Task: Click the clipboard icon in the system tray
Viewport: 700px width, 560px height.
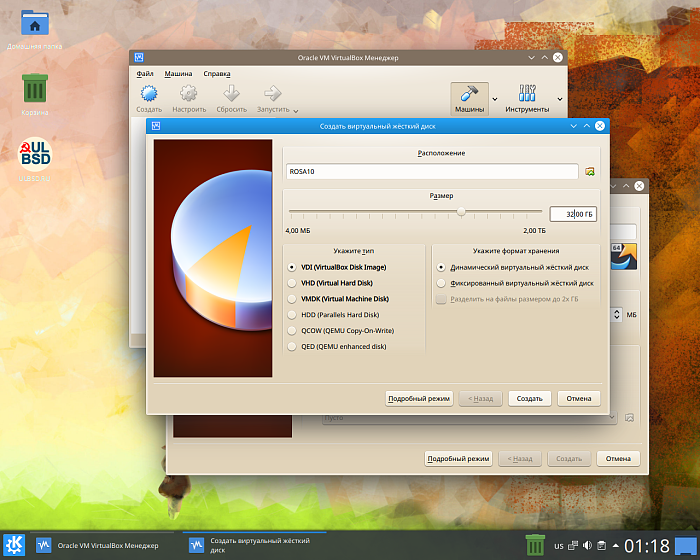Action: pos(601,545)
